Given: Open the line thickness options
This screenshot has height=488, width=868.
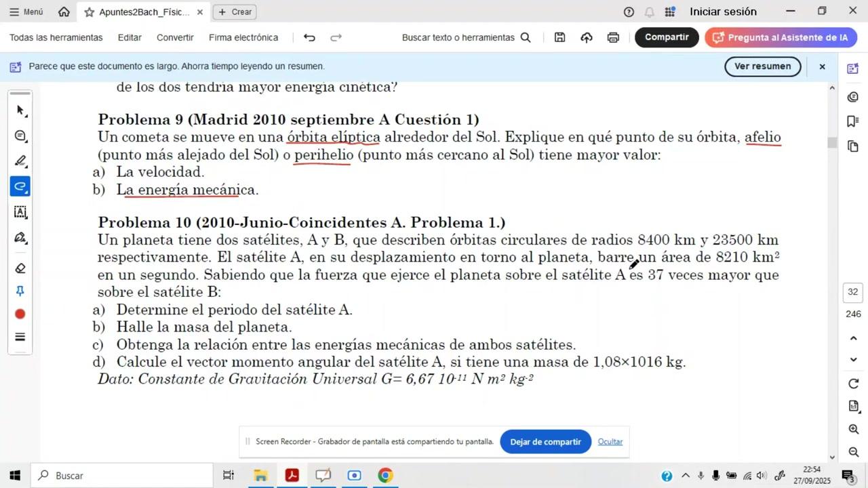Looking at the screenshot, I should coord(20,337).
